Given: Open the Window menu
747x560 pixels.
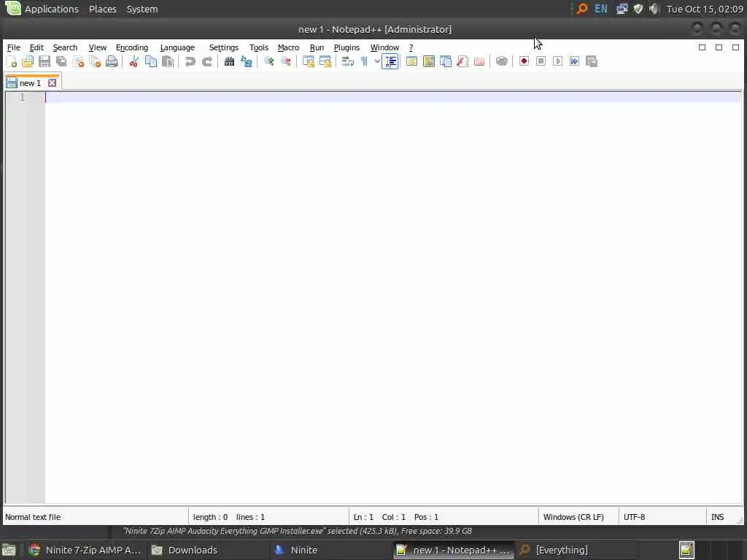Looking at the screenshot, I should 384,47.
